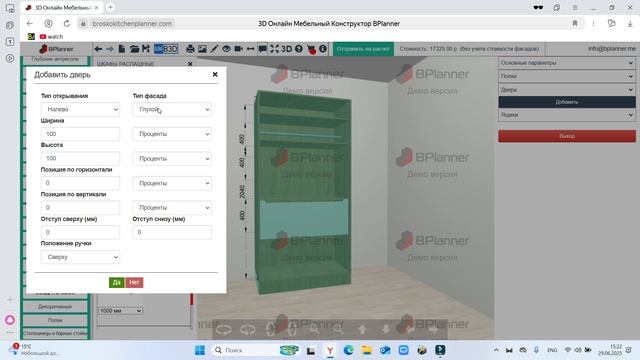
Task: Rotate view right with second viewport control
Action: pyautogui.click(x=247, y=329)
